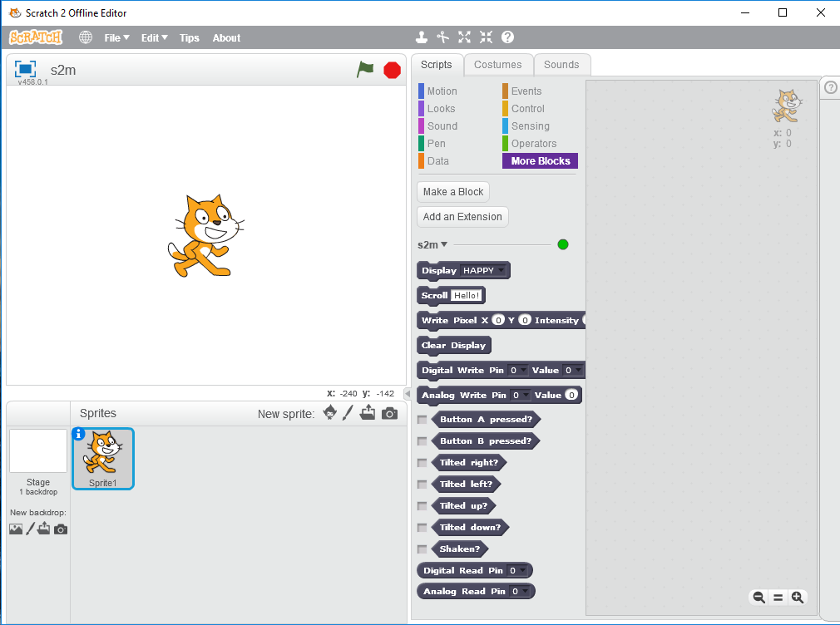This screenshot has width=840, height=625.
Task: Select the Grow sprite tool
Action: click(x=464, y=37)
